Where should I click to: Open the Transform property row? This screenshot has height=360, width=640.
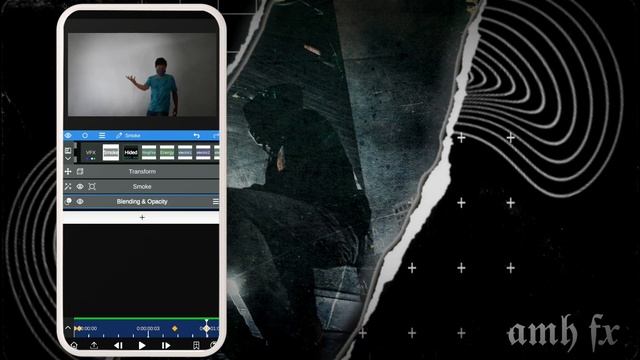[141, 171]
